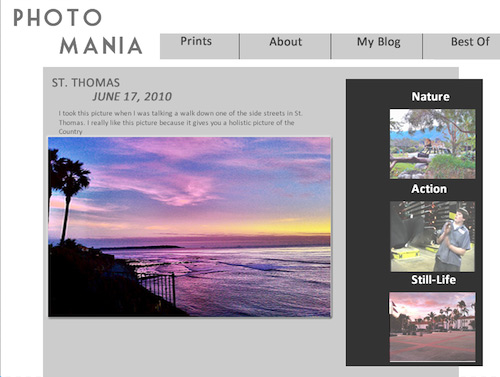The height and width of the screenshot is (377, 500).
Task: Select the Best Of tab
Action: click(462, 46)
